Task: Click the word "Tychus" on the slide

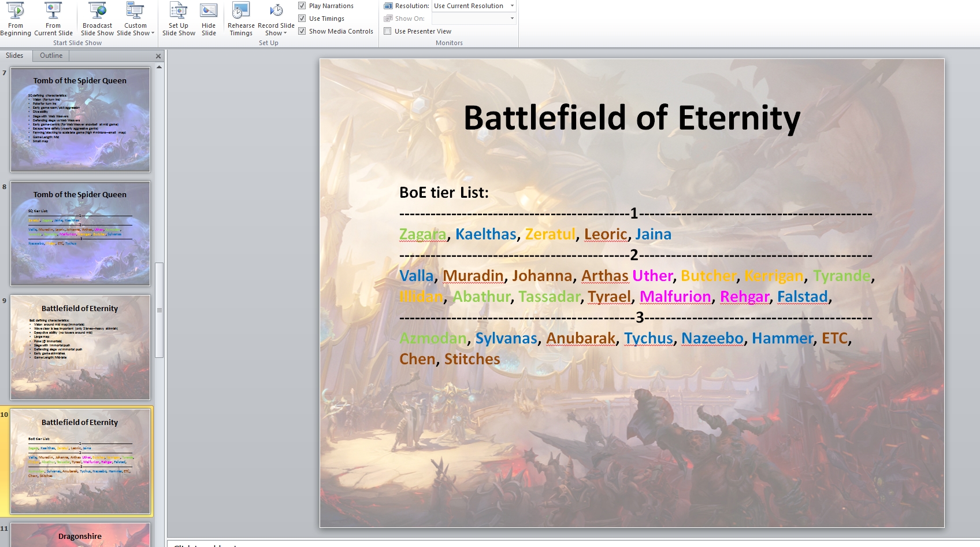Action: tap(648, 338)
